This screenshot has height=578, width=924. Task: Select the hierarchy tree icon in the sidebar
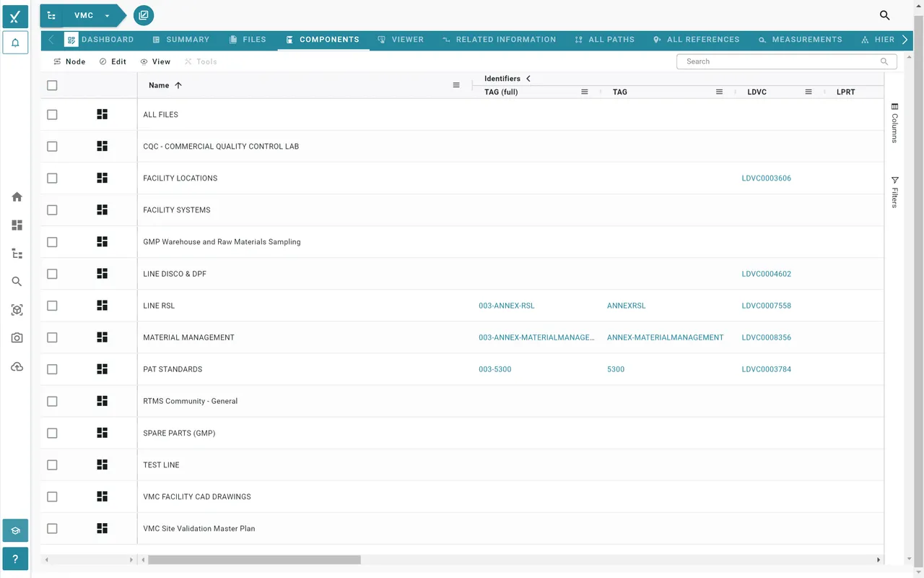[17, 253]
